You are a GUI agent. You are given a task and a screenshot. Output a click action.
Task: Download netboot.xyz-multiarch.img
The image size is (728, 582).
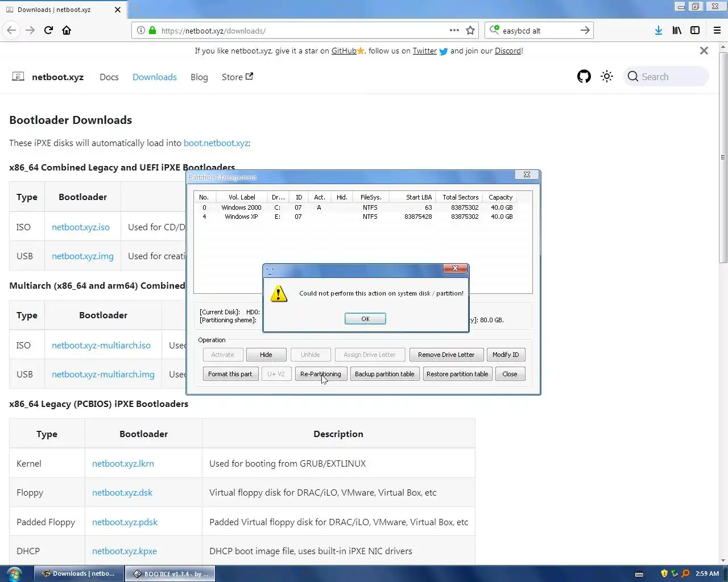coord(103,374)
